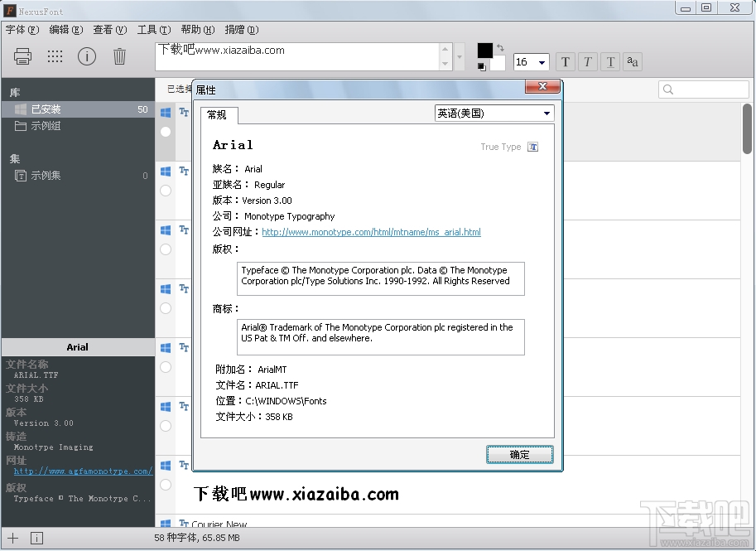Click the add plus icon at bottom
The width and height of the screenshot is (756, 551).
coord(13,539)
